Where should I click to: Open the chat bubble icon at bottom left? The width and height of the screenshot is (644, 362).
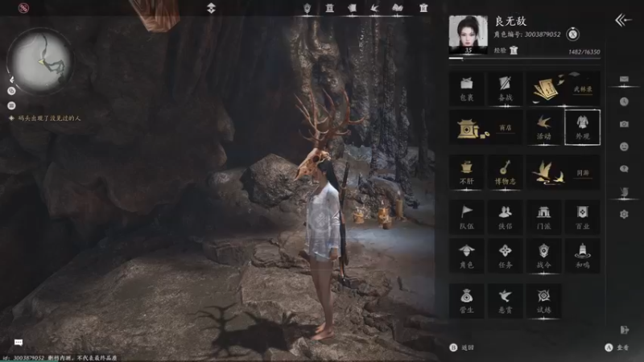click(x=19, y=342)
